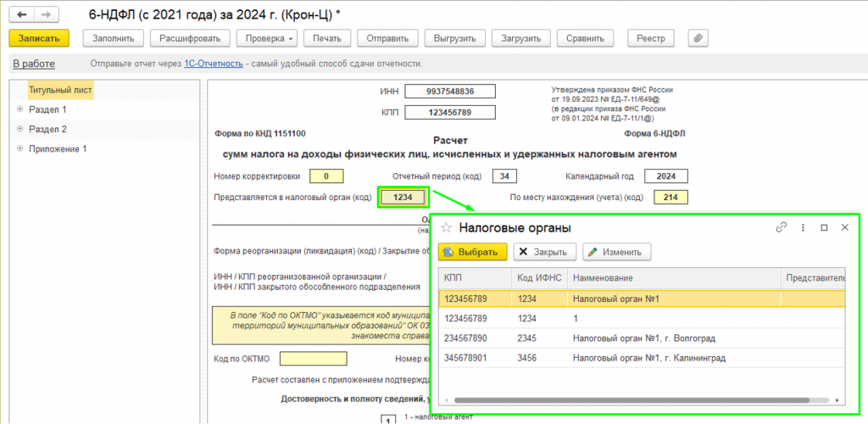This screenshot has height=424, width=868.
Task: Sort by the КПП column header
Action: point(475,278)
